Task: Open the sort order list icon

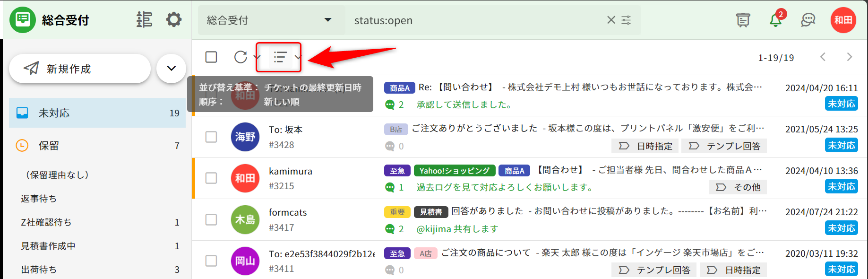Action: click(x=280, y=57)
